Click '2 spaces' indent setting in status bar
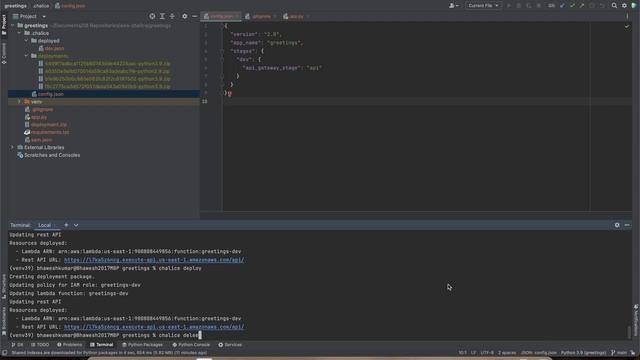640x360 pixels. 507,353
